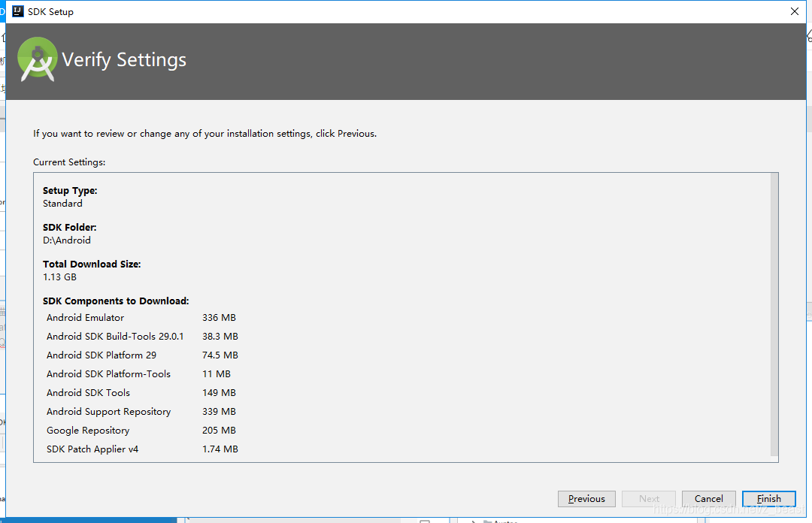
Task: Select the Android SDK Tools row
Action: tap(142, 392)
